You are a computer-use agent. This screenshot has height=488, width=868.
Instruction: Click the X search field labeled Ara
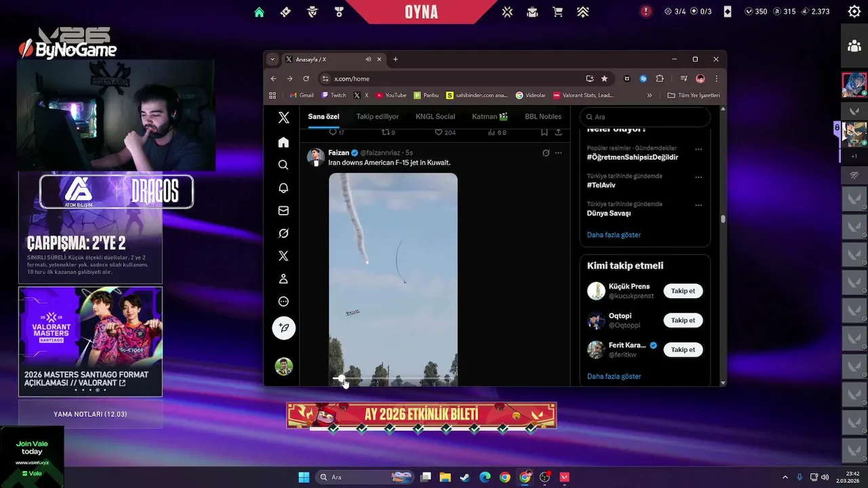click(645, 117)
